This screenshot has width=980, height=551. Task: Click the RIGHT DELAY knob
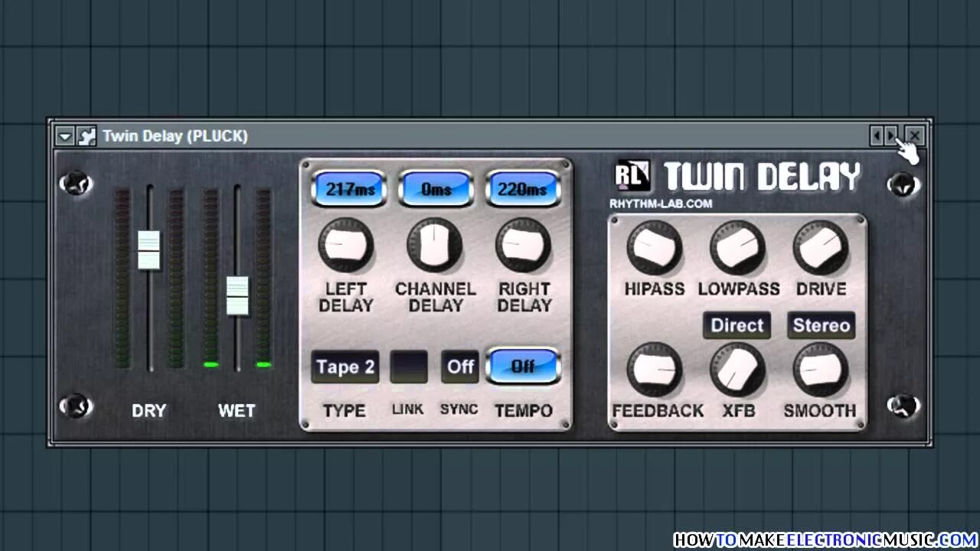[523, 246]
